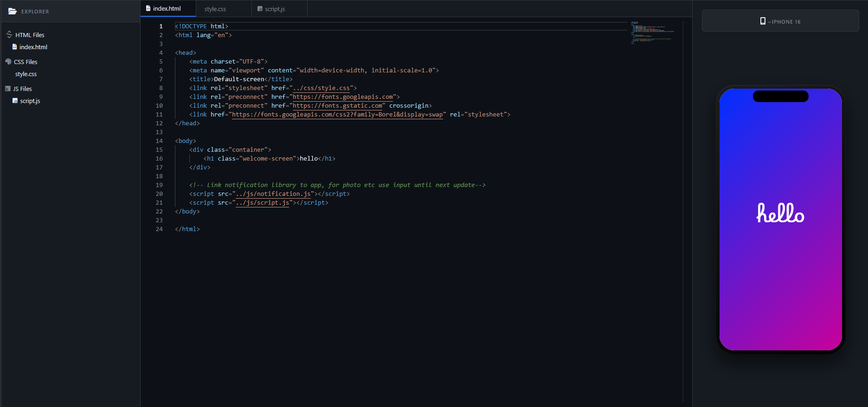Viewport: 868px width, 407px height.
Task: Click the HTML Files group icon
Action: (9, 35)
